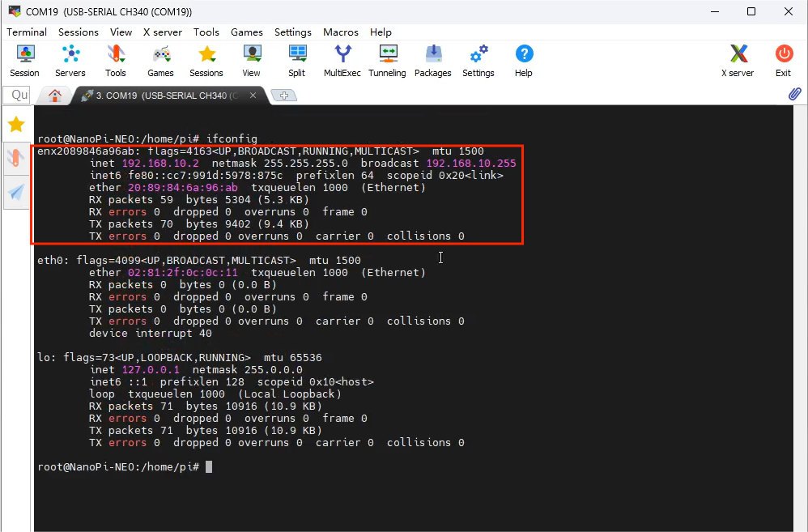Open the Sessions menu

point(79,32)
